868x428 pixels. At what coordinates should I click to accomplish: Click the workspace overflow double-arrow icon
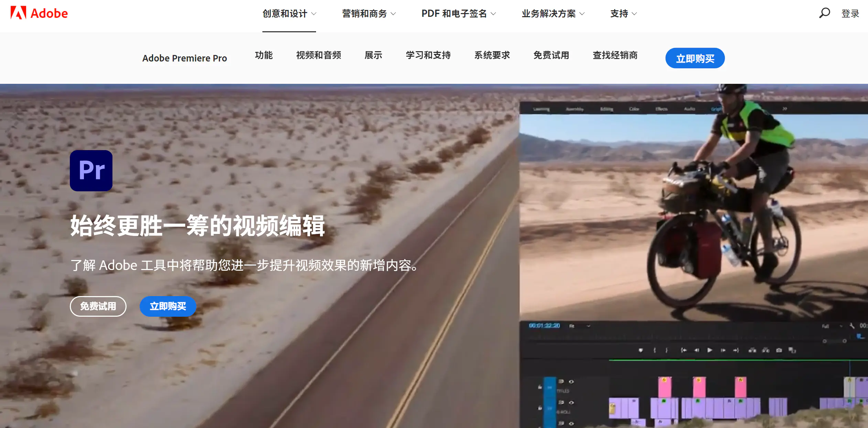point(785,109)
